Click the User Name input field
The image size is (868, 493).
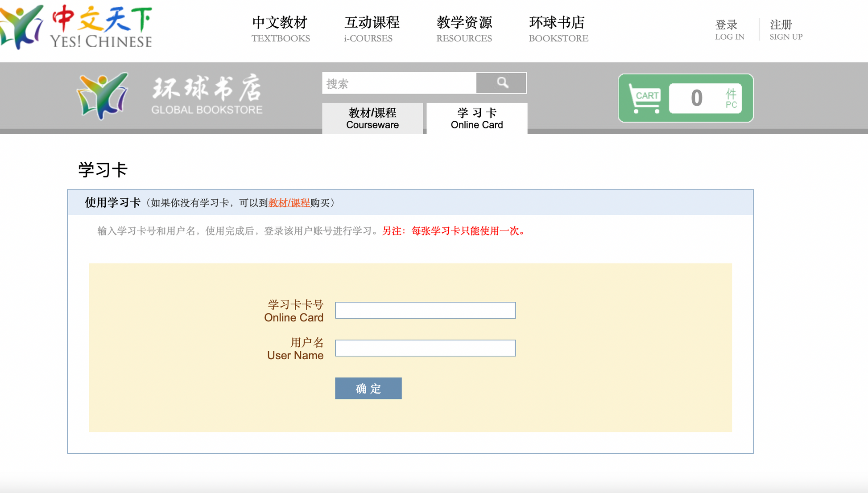[x=425, y=348]
